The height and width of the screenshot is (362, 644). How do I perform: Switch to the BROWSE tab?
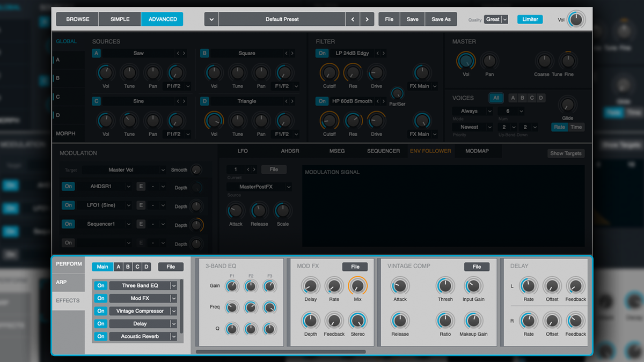(77, 19)
